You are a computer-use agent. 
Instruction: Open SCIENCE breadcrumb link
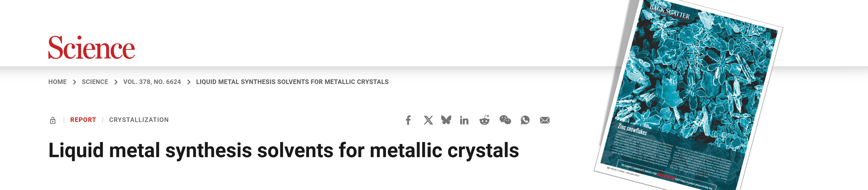pos(95,82)
